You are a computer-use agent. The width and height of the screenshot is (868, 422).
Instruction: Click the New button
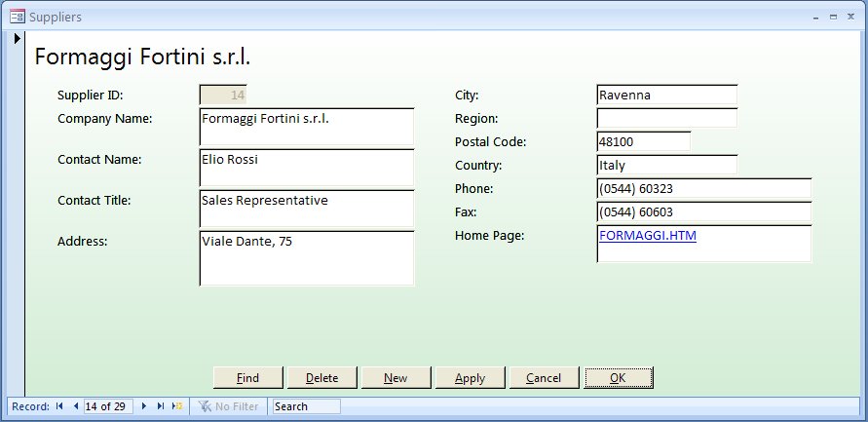[x=396, y=378]
